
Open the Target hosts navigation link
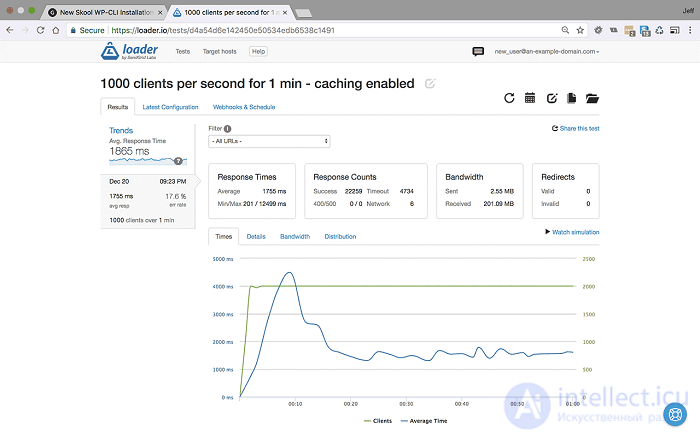220,51
